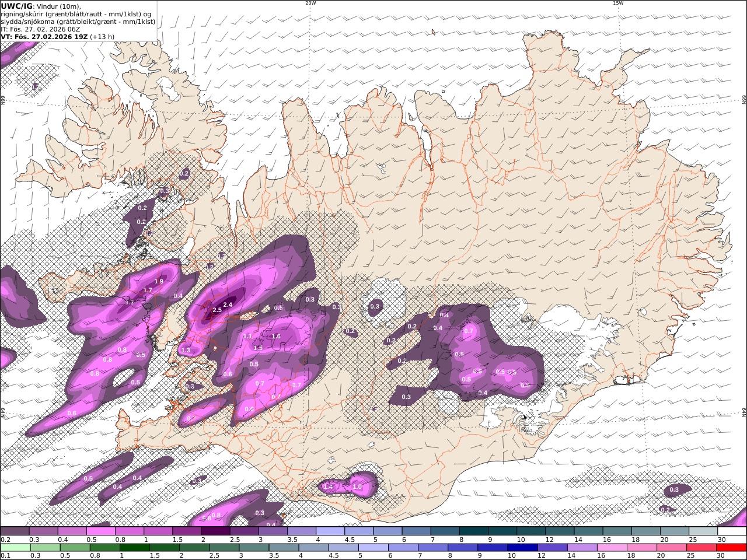
Task: Click the '1.0' value near the south coast
Action: pyautogui.click(x=358, y=487)
